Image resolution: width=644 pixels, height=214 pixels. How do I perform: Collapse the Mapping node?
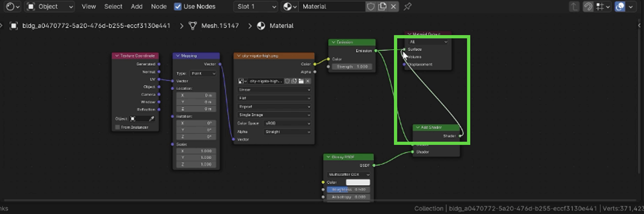tap(177, 56)
